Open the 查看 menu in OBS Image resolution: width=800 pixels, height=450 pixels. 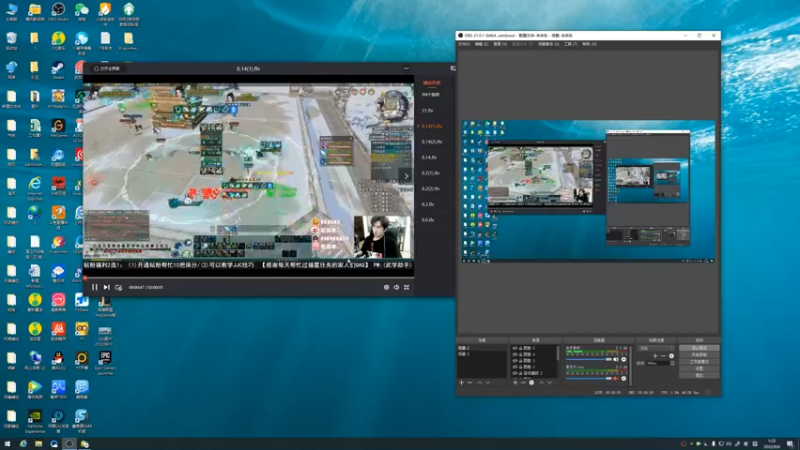click(x=499, y=44)
